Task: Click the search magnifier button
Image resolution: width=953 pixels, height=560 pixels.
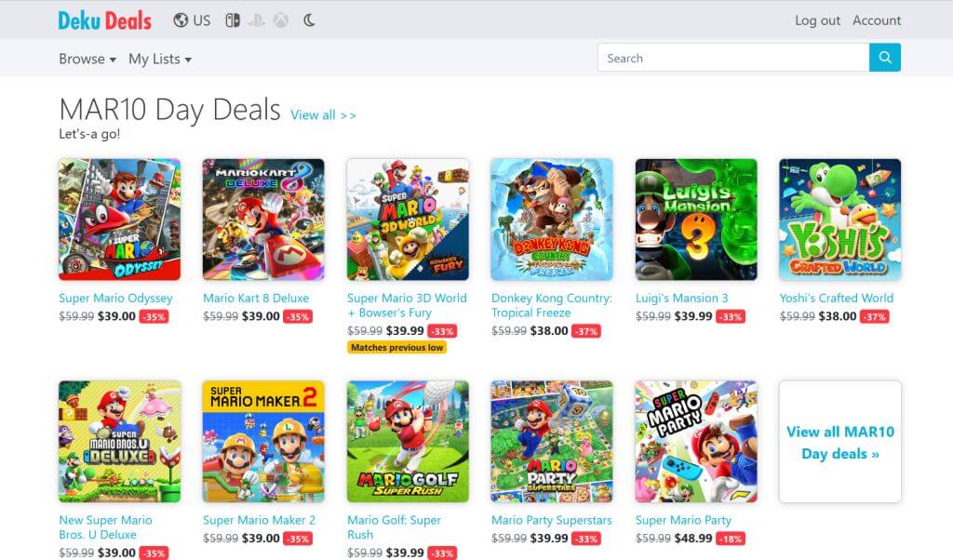Action: tap(885, 58)
